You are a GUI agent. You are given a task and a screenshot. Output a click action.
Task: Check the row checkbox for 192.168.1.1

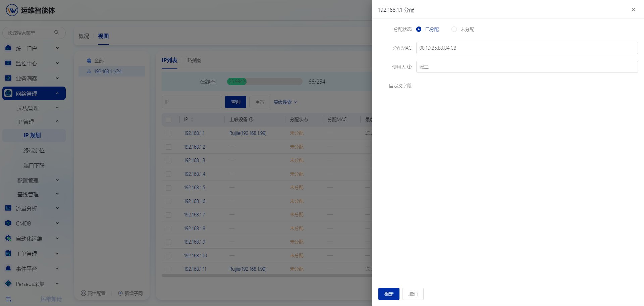pos(169,134)
